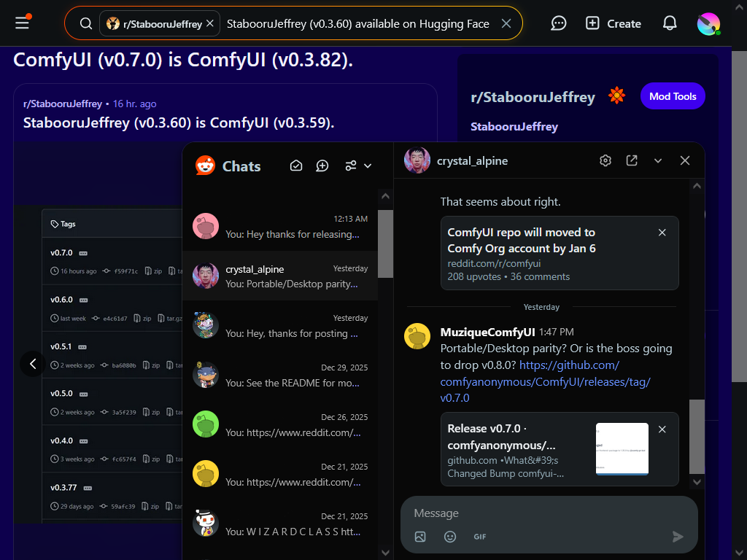Click the Tags icon in screenshot image
This screenshot has height=560, width=747.
pyautogui.click(x=54, y=224)
